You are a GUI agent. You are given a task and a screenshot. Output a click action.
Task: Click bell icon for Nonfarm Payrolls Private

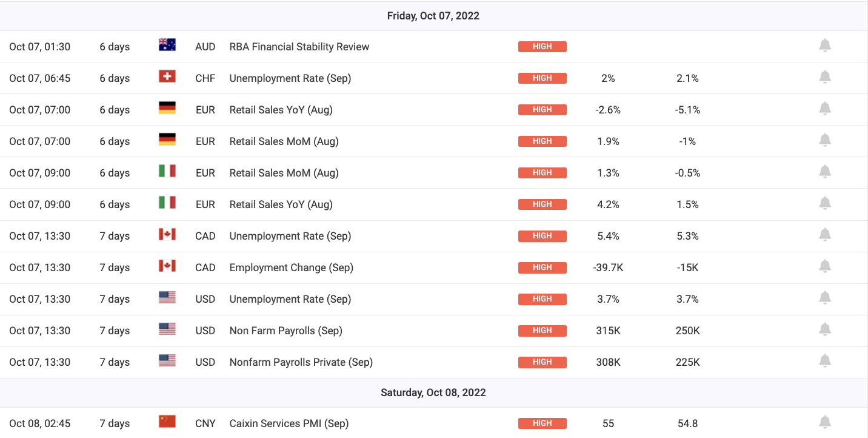[824, 361]
